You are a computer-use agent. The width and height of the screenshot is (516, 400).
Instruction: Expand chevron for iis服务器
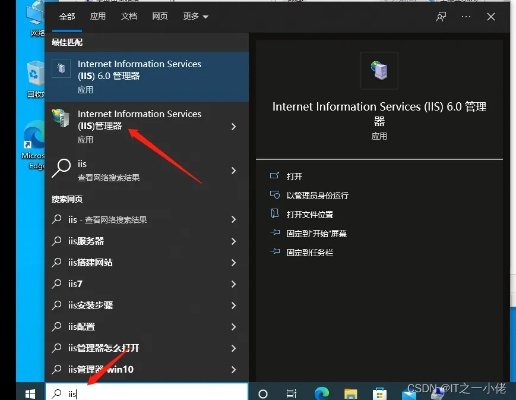234,241
